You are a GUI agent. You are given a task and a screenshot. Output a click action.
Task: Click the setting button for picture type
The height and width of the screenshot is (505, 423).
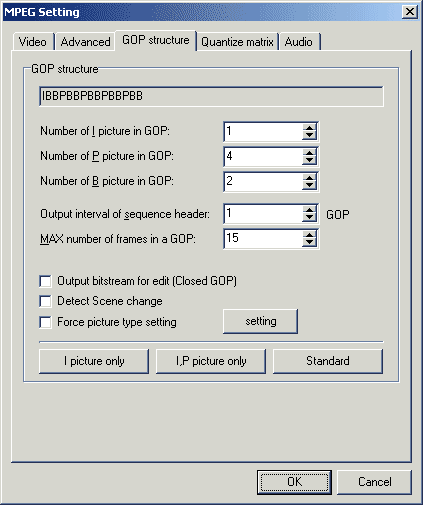[x=260, y=321]
